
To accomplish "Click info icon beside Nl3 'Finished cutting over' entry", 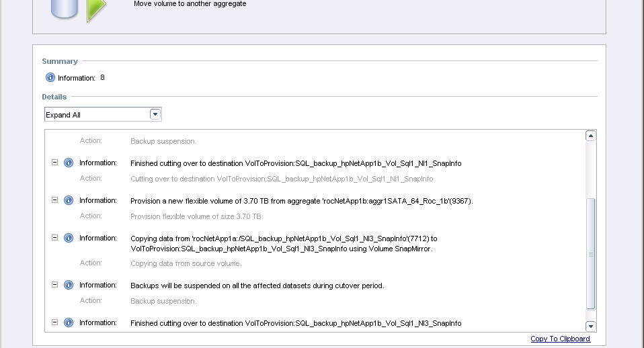I will click(69, 322).
